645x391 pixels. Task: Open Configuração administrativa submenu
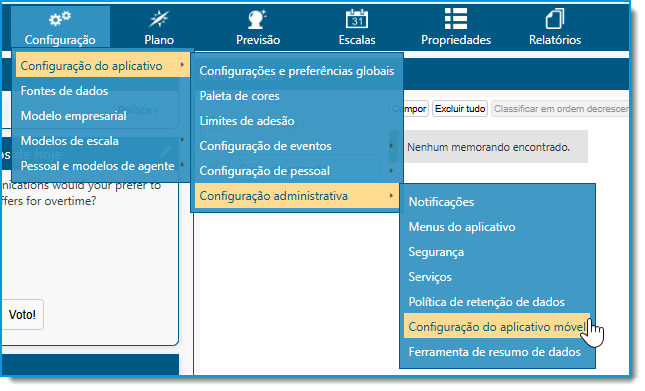point(297,196)
